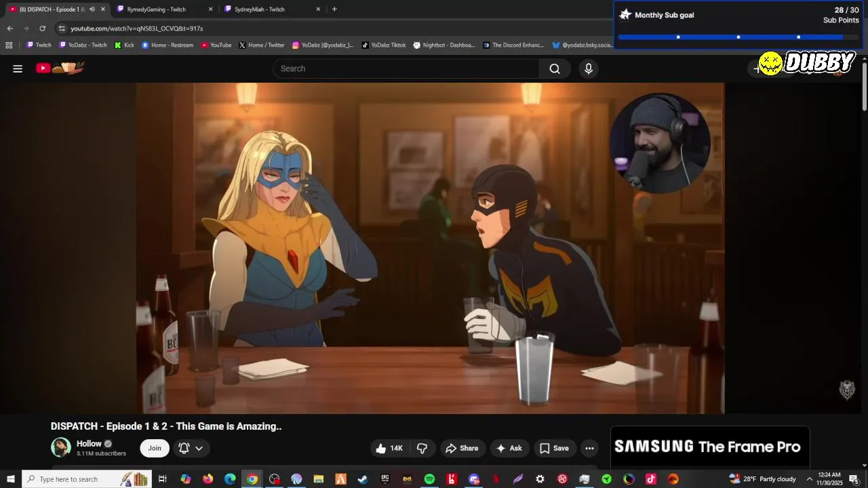Image resolution: width=868 pixels, height=488 pixels.
Task: Click the Windows Start button
Action: [10, 479]
